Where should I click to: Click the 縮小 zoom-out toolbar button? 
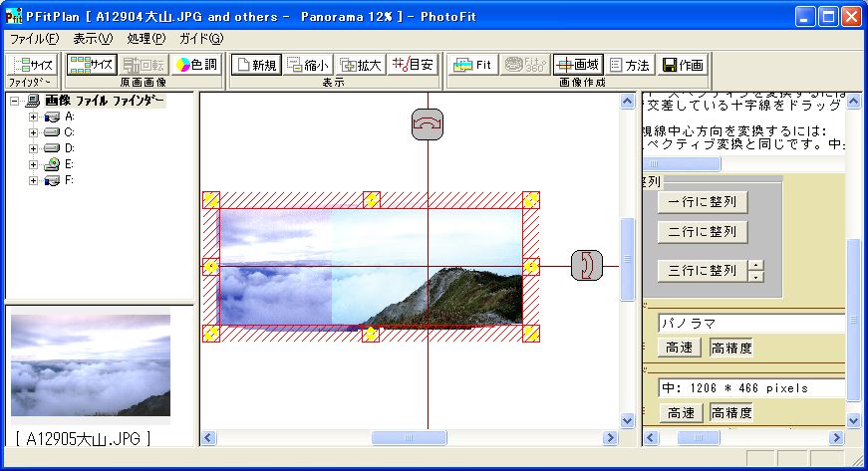[307, 65]
